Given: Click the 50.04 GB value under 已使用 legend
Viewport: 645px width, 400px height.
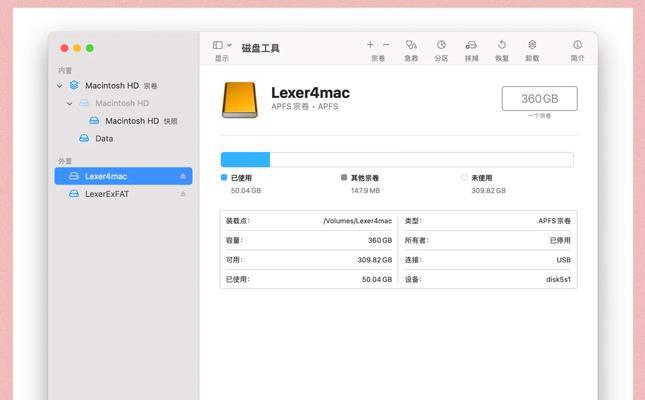Looking at the screenshot, I should coord(246,191).
